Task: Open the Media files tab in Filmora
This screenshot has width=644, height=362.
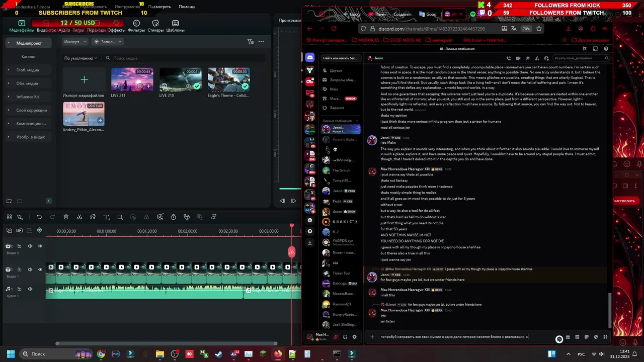Action: click(x=22, y=26)
